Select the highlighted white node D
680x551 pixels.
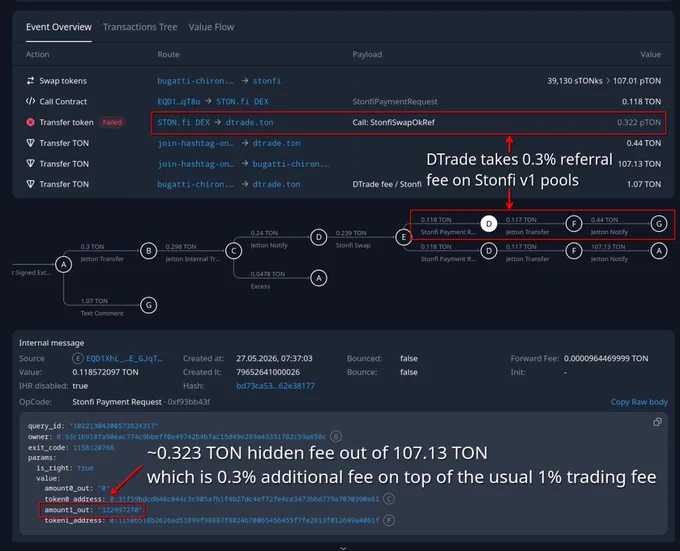(x=489, y=224)
